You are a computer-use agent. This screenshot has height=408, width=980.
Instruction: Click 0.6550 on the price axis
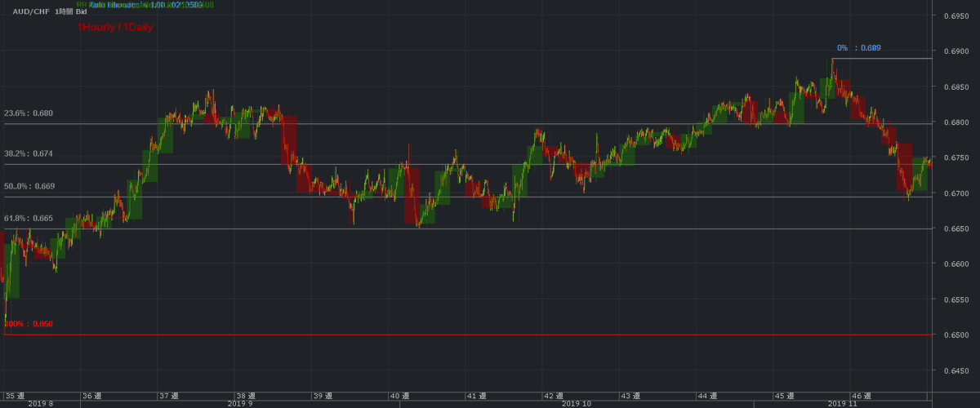(955, 299)
